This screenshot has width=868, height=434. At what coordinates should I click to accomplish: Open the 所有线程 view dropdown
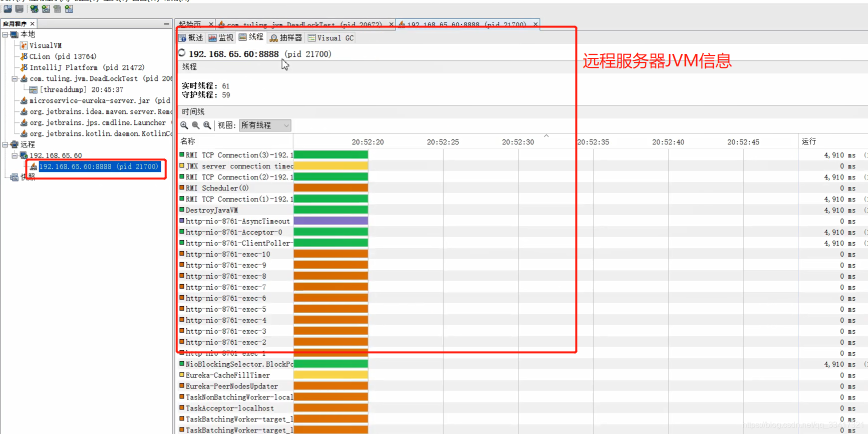[x=265, y=125]
